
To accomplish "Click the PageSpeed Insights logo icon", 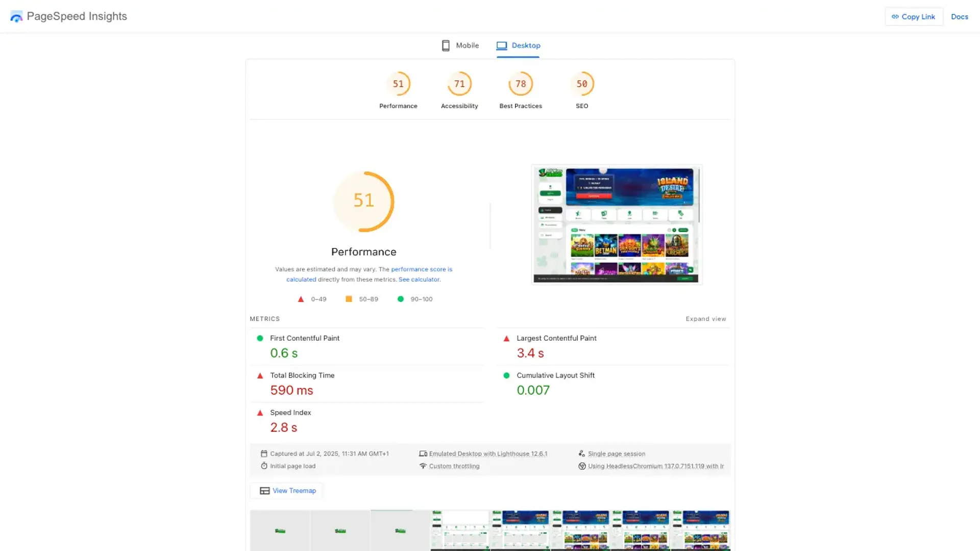I will click(16, 17).
